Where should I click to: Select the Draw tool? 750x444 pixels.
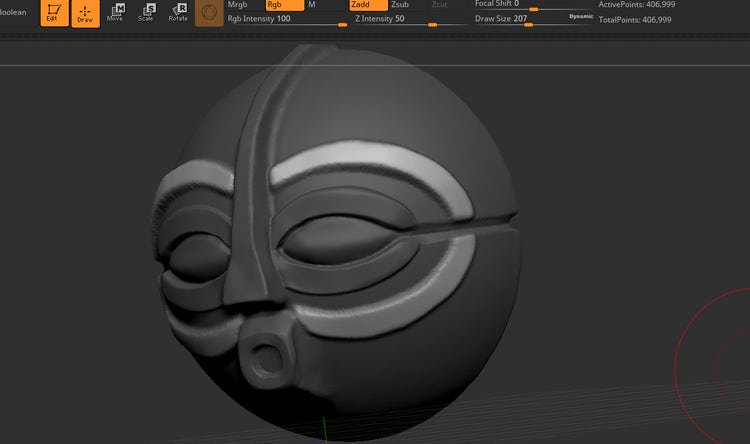(x=85, y=13)
